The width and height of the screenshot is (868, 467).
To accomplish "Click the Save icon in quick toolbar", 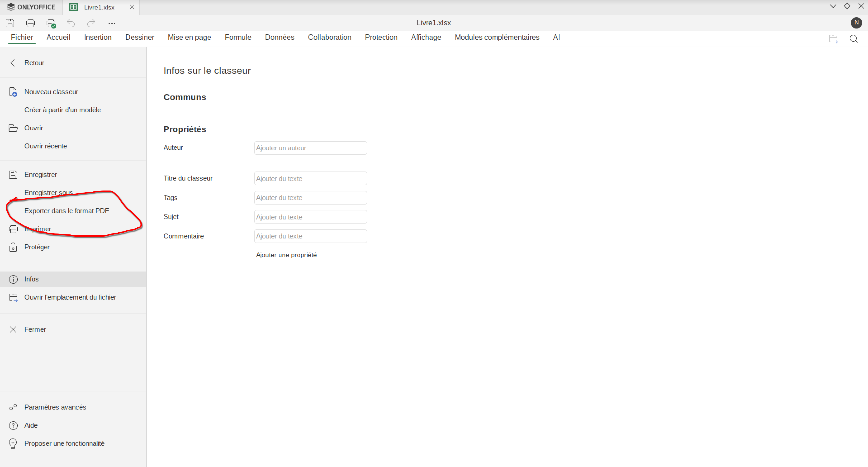I will pyautogui.click(x=10, y=23).
